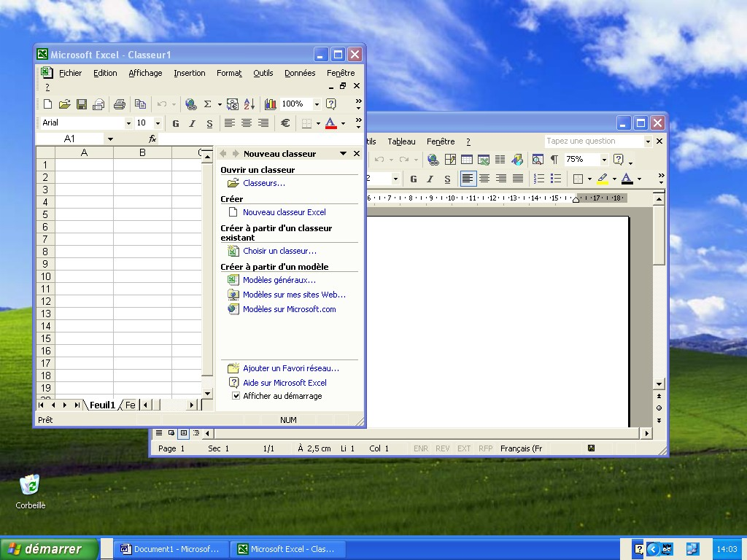Click the démarrer Start button
Viewport: 747px width, 560px height.
click(x=49, y=549)
